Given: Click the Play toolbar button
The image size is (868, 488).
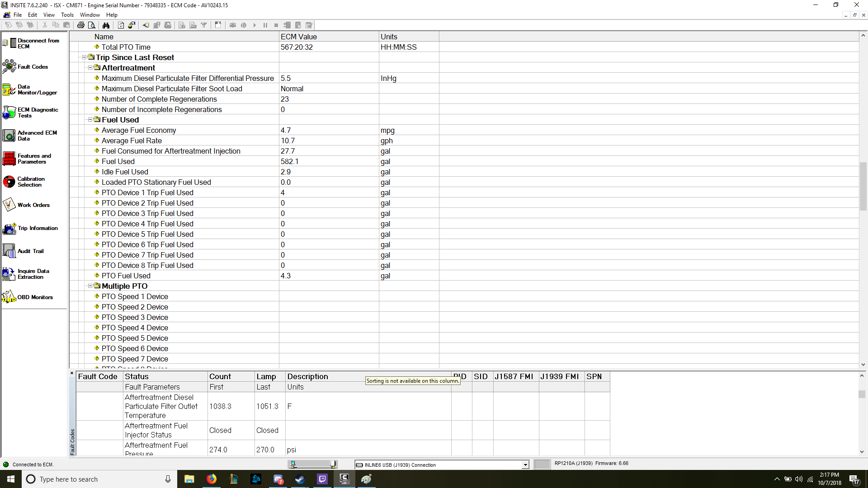Looking at the screenshot, I should pos(255,25).
